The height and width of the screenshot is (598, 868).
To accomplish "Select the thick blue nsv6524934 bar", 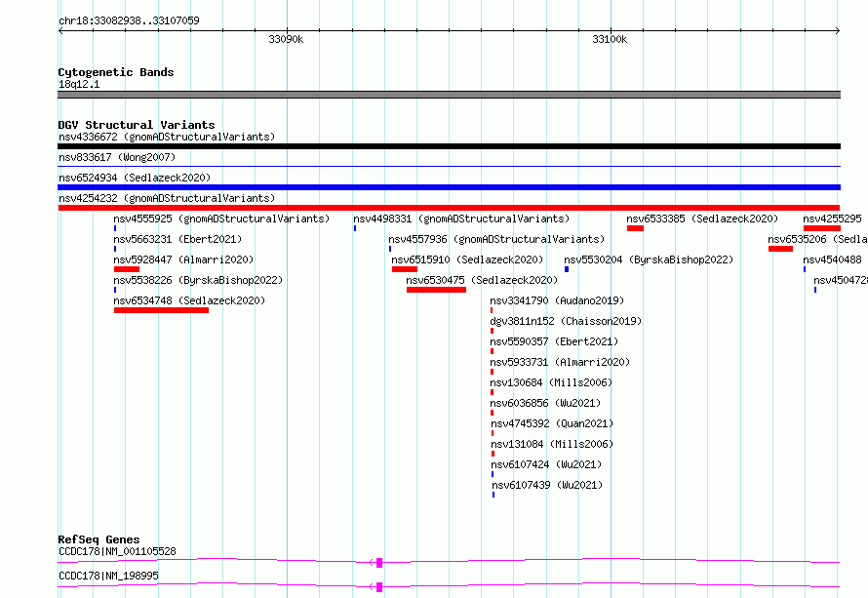I will [449, 187].
